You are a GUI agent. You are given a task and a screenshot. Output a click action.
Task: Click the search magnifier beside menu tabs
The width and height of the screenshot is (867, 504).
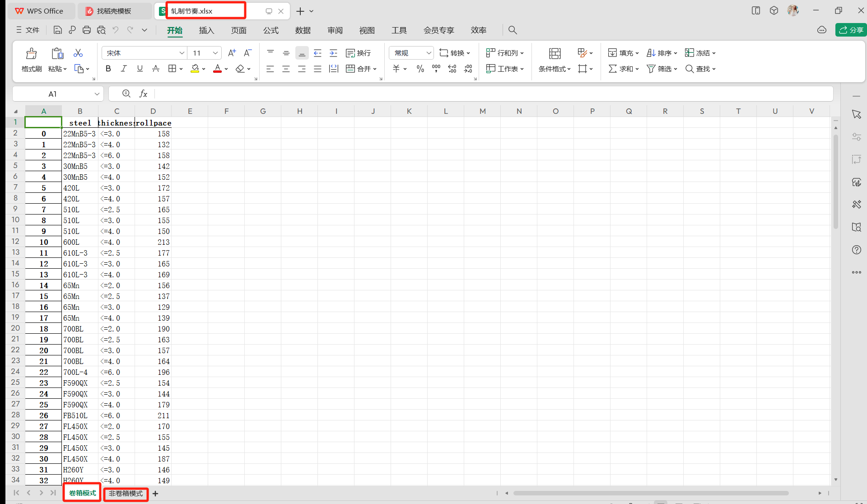coord(512,30)
